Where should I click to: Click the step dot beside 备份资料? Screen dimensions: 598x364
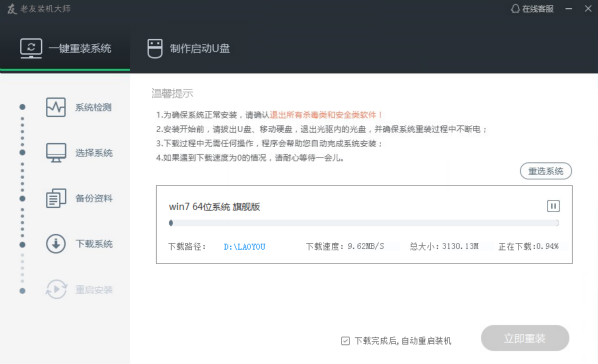(x=23, y=198)
